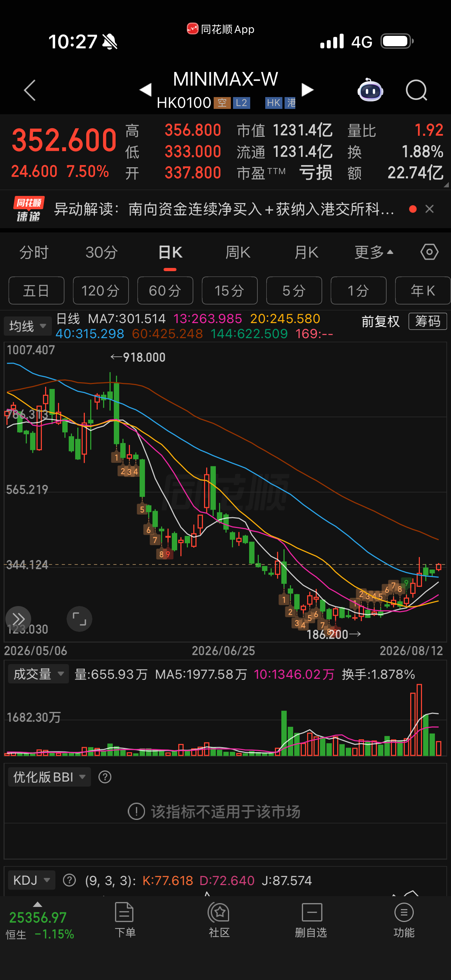The height and width of the screenshot is (980, 451).
Task: Tap the 2026/06/25 date label
Action: (223, 650)
